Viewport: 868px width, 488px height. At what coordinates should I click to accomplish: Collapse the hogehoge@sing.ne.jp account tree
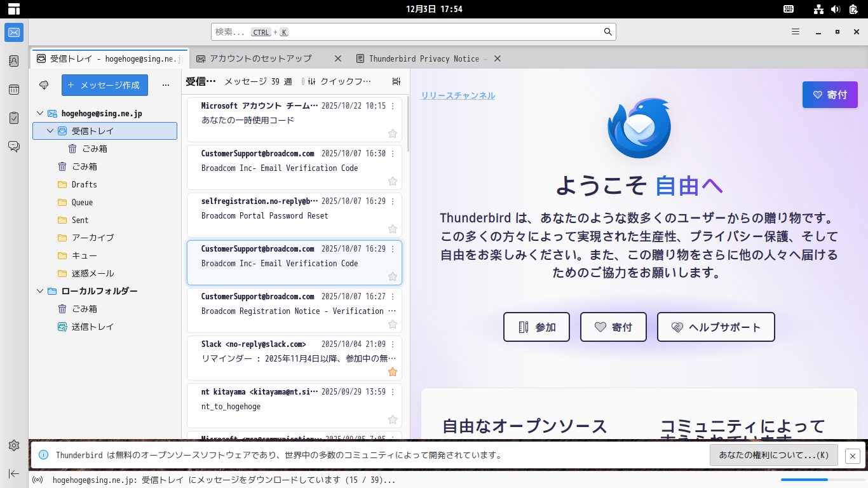pos(40,113)
